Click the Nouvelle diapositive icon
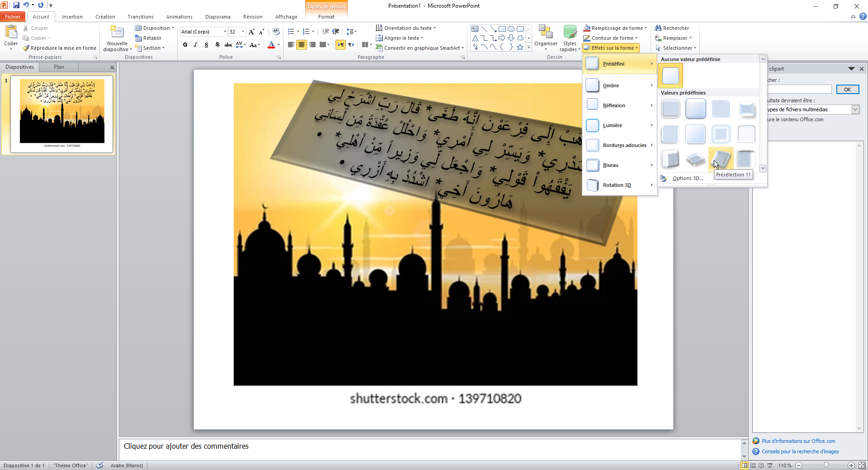The height and width of the screenshot is (470, 868). pos(117,32)
